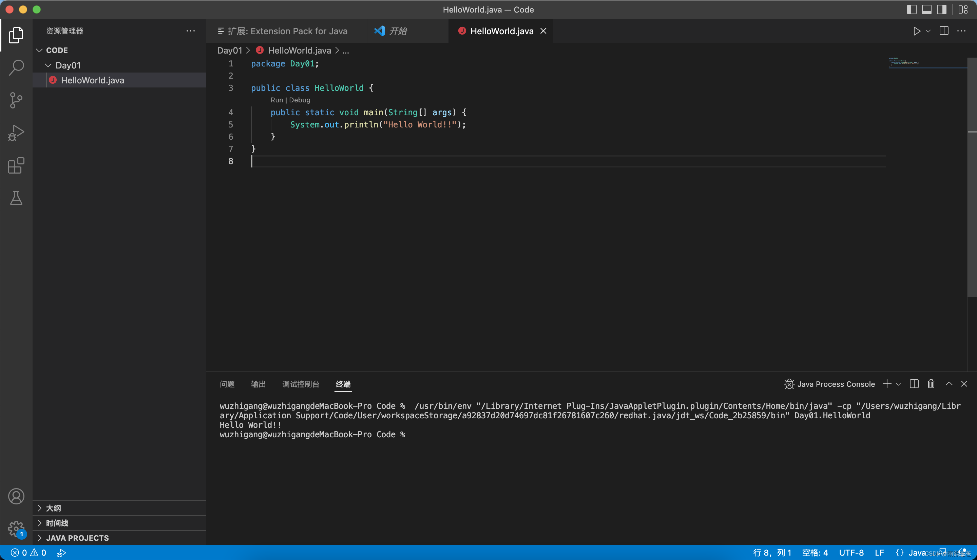Toggle the primary side bar visibility
Viewport: 977px width, 560px height.
click(912, 9)
